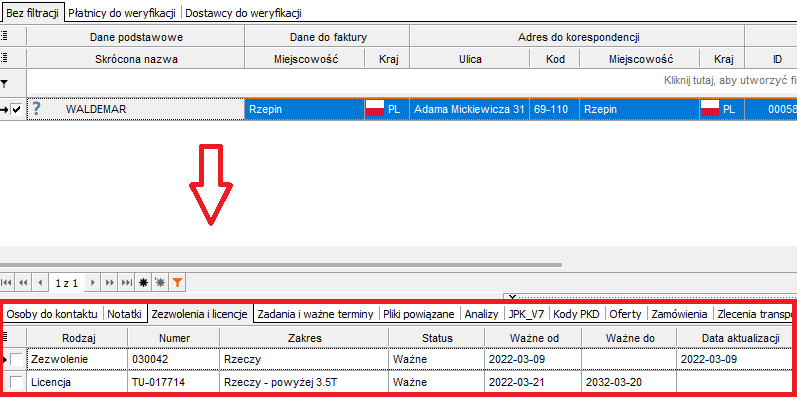Jump to last record in navigator
The image size is (797, 400).
(127, 283)
